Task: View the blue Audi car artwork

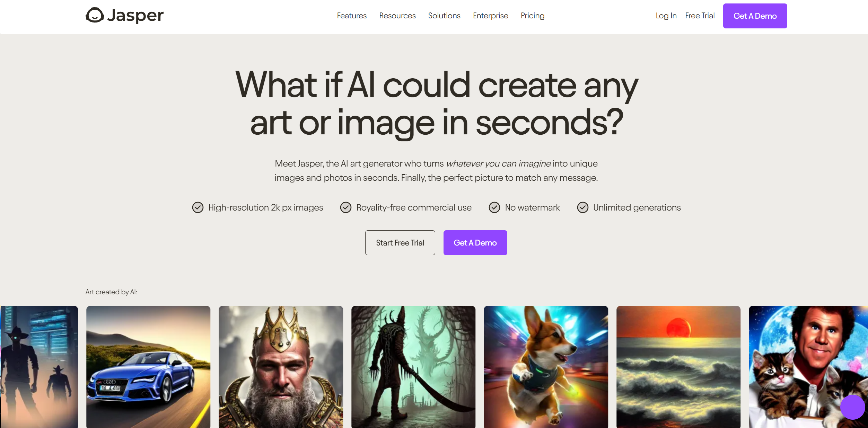Action: tap(148, 367)
